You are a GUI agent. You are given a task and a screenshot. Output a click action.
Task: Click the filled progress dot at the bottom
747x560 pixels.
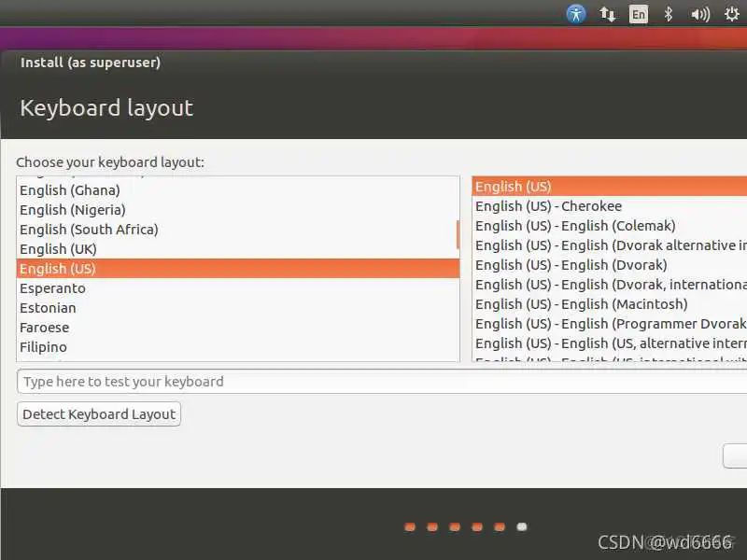click(x=521, y=526)
